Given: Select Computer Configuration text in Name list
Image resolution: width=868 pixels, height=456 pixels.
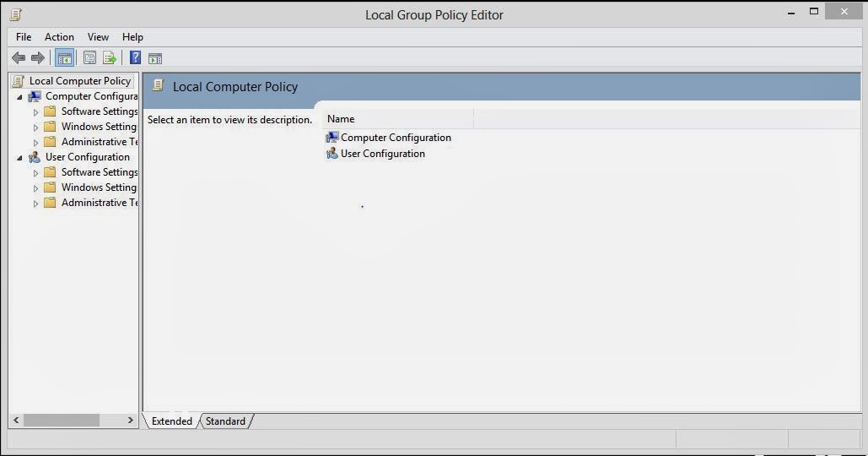Looking at the screenshot, I should [x=396, y=138].
